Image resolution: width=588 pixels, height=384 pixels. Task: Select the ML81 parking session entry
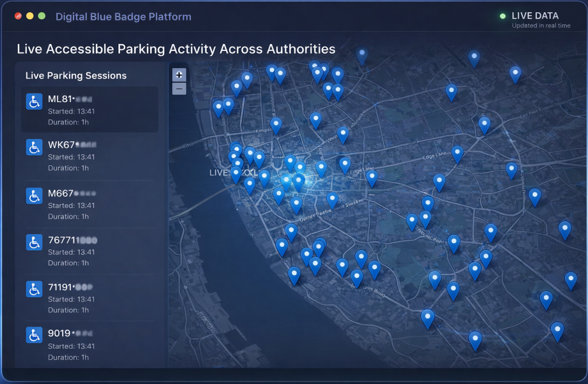90,110
